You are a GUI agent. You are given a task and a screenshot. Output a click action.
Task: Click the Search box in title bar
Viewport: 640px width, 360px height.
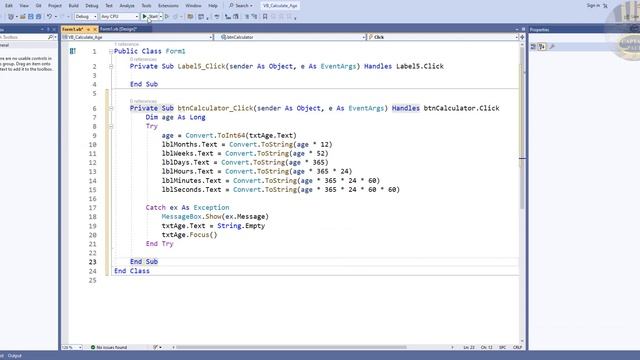(x=241, y=6)
